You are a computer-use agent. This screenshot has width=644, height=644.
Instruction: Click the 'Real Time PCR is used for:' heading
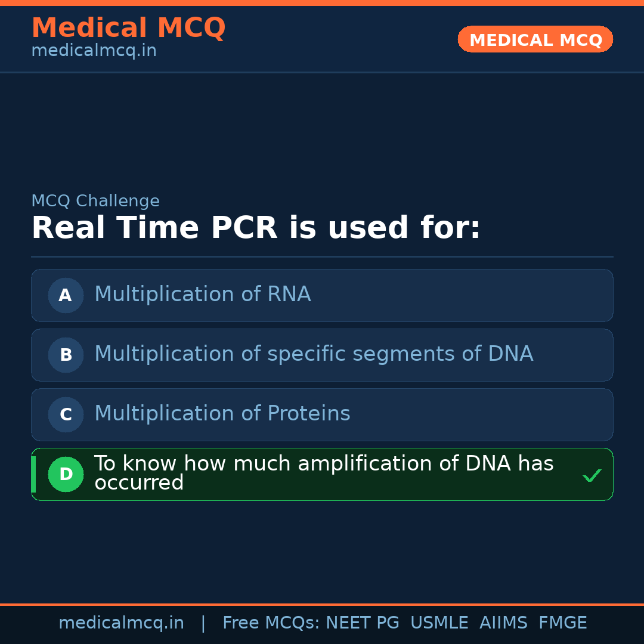256,228
